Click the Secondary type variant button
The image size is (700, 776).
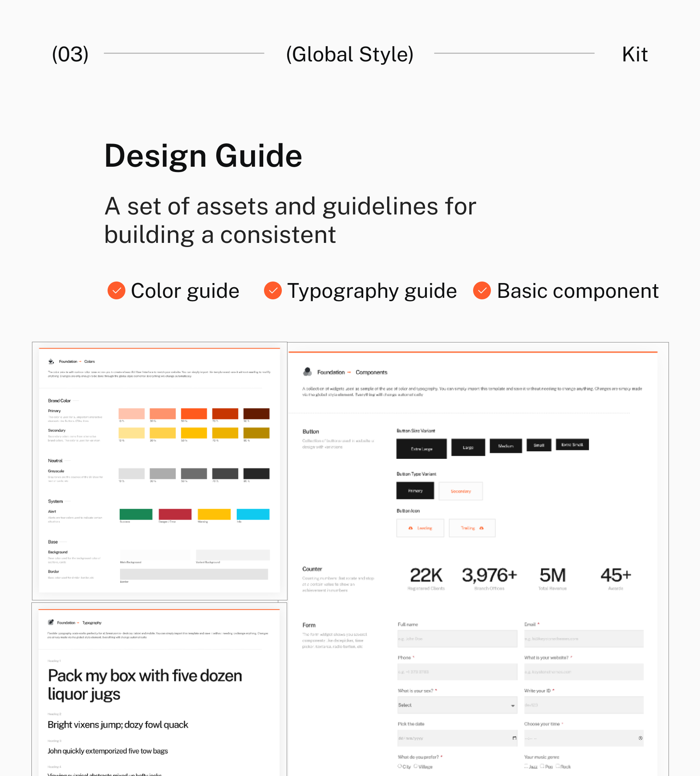(460, 491)
